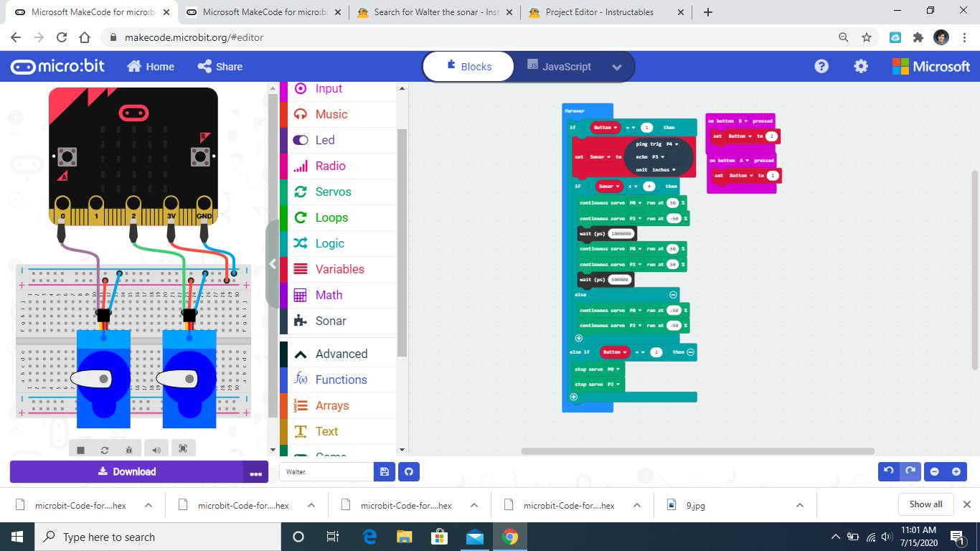Open the settings gear menu
This screenshot has height=551, width=980.
point(861,66)
